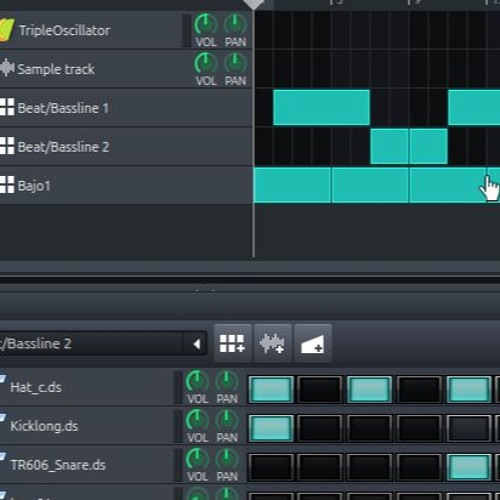Adjust the TripleOscillator VOL knob
The image size is (500, 500).
click(x=206, y=24)
